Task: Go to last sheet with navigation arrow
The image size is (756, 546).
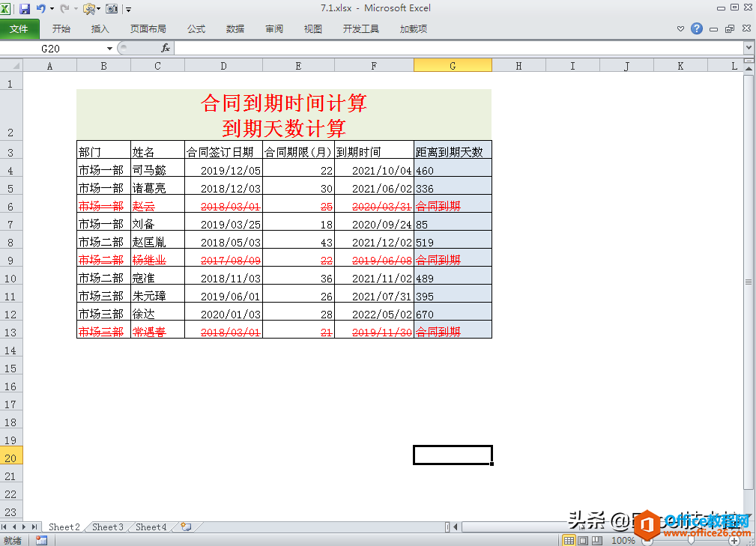Action: tap(34, 527)
